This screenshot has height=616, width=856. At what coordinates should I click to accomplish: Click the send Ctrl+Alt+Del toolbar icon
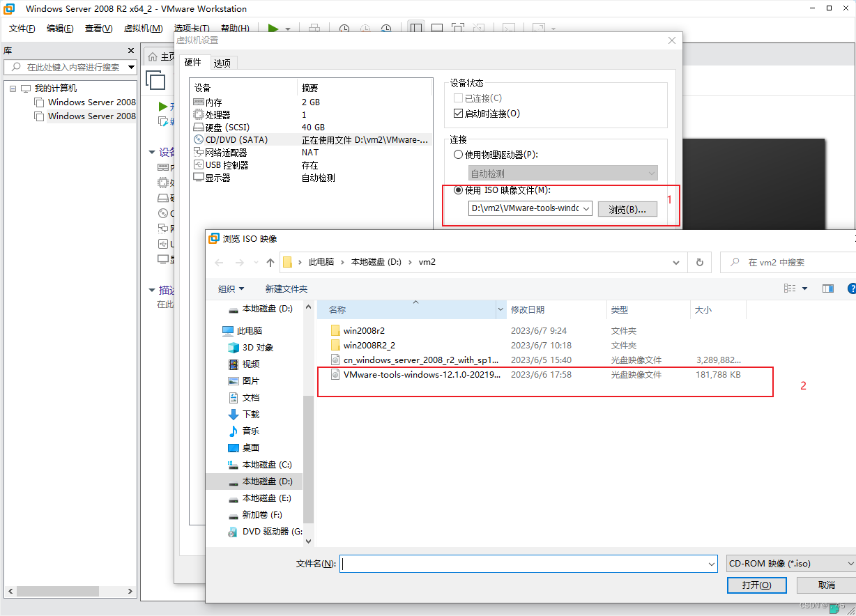pyautogui.click(x=314, y=29)
